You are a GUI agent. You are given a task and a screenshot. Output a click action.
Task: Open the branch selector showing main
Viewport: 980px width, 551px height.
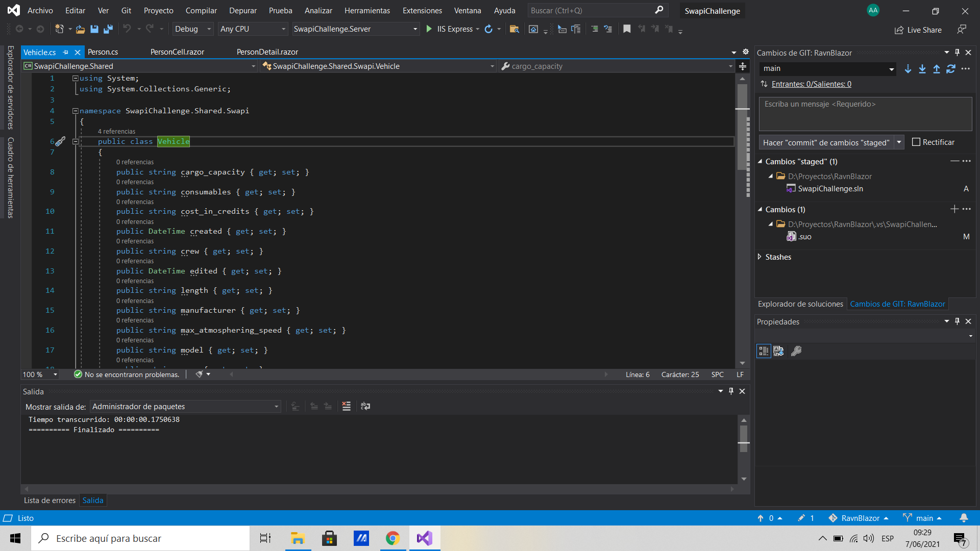(x=827, y=68)
